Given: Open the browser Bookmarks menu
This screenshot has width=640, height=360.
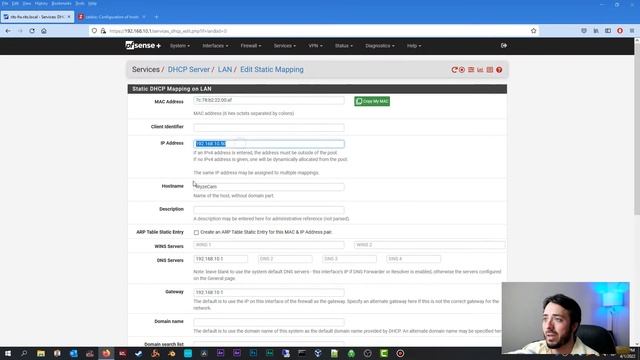Looking at the screenshot, I should [61, 3].
